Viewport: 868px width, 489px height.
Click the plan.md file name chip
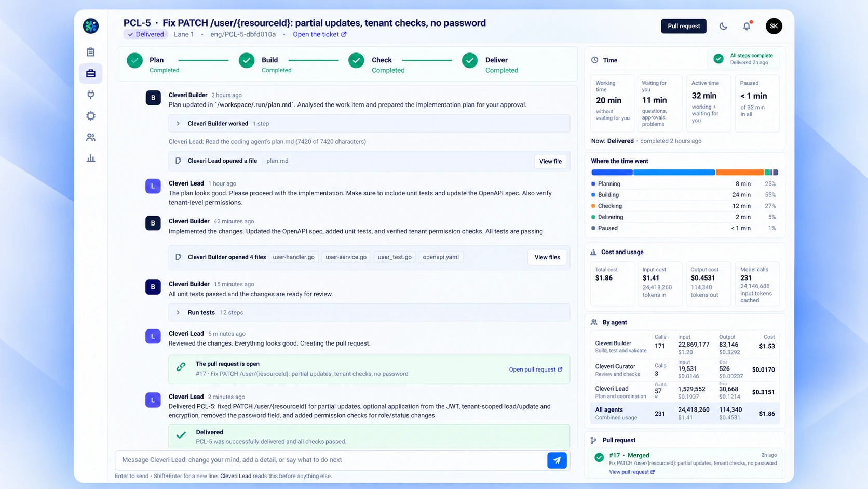coord(277,161)
